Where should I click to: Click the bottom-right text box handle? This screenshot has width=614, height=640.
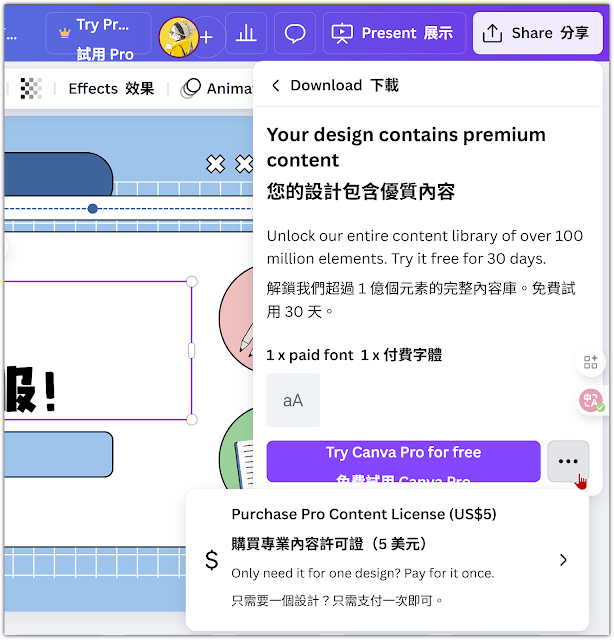[191, 419]
